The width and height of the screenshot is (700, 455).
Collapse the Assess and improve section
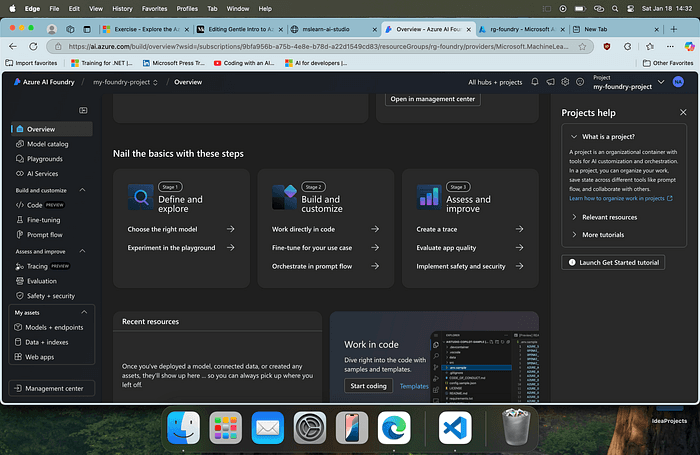tap(83, 251)
